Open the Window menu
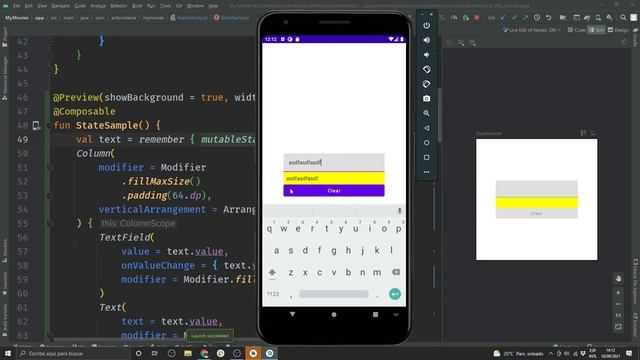 tap(195, 6)
